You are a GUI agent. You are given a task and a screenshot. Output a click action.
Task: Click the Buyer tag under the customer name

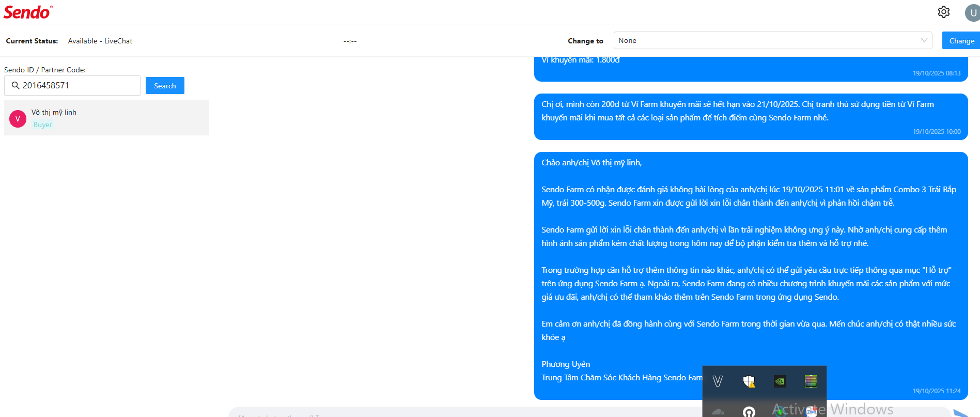43,125
